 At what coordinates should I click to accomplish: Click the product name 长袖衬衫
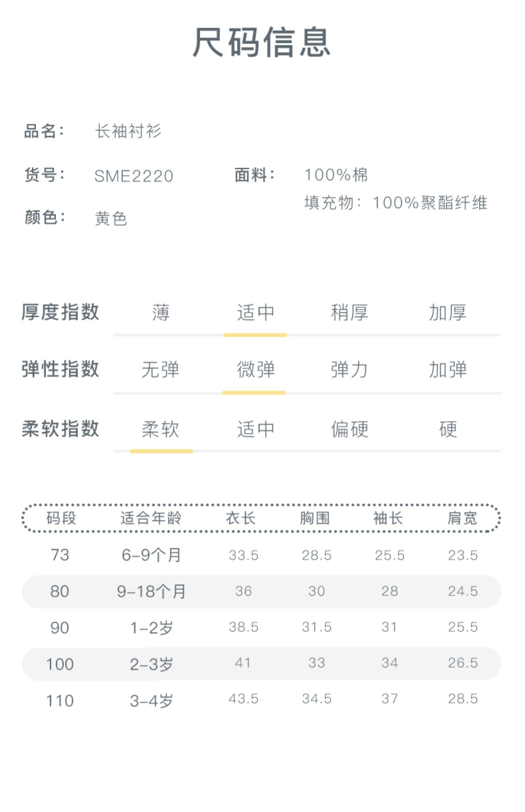coord(128,131)
